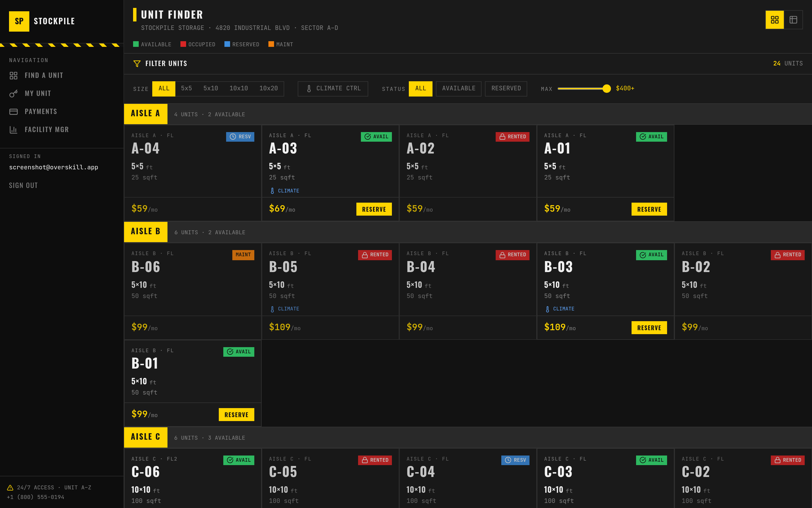
Task: Select the ALL size filter
Action: [x=164, y=89]
